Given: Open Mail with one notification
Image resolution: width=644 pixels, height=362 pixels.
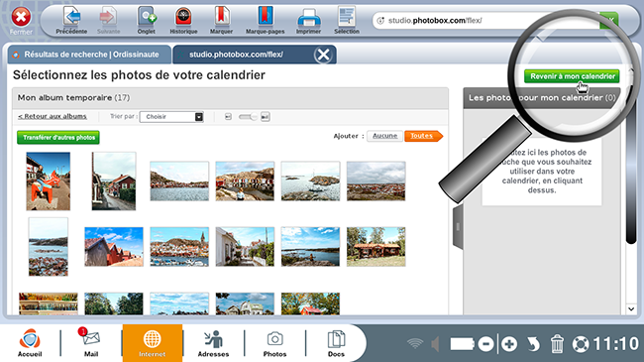Looking at the screenshot, I should (x=91, y=342).
